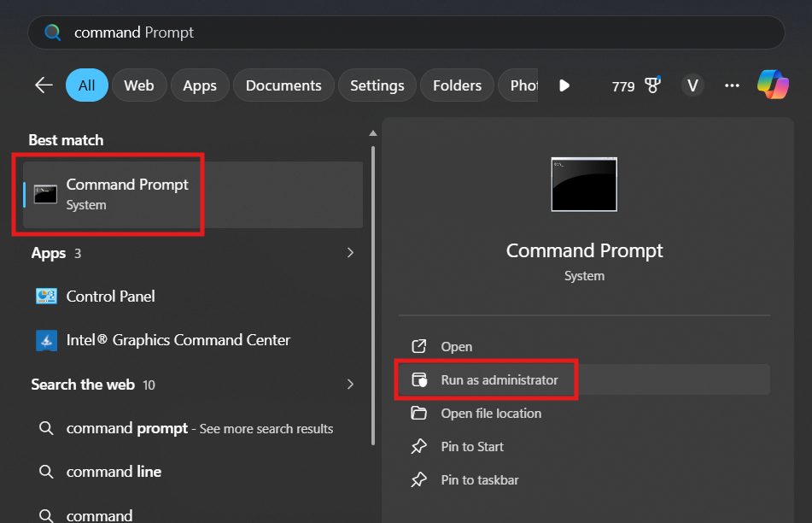Image resolution: width=812 pixels, height=523 pixels.
Task: Click the Rewards trophy icon
Action: coord(653,85)
